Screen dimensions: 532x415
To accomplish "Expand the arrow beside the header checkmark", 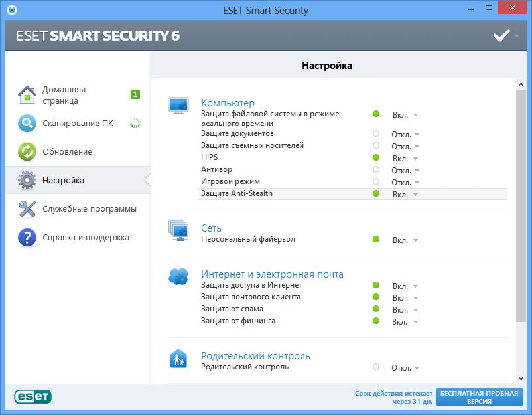I will [517, 36].
